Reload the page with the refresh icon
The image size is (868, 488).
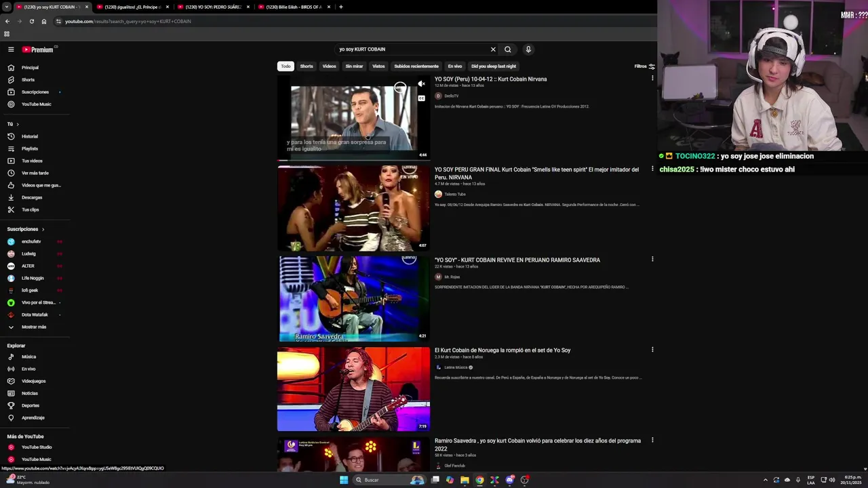click(x=31, y=21)
